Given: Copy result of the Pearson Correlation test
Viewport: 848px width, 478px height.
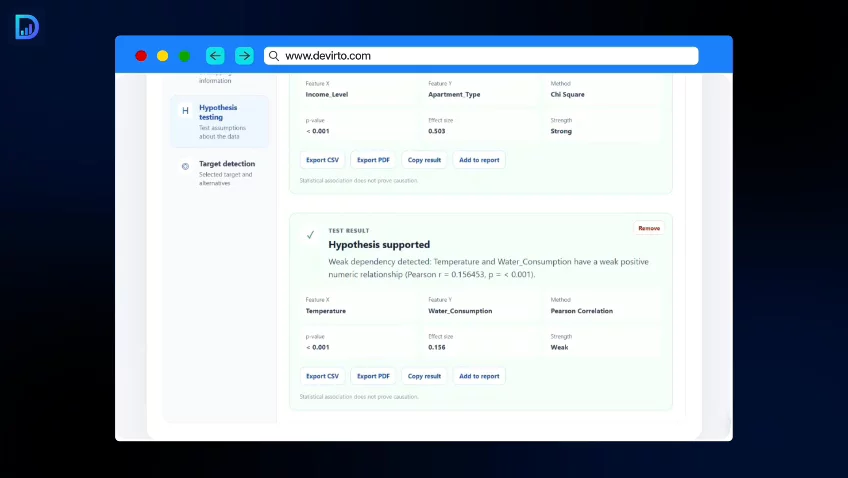Looking at the screenshot, I should (x=424, y=376).
